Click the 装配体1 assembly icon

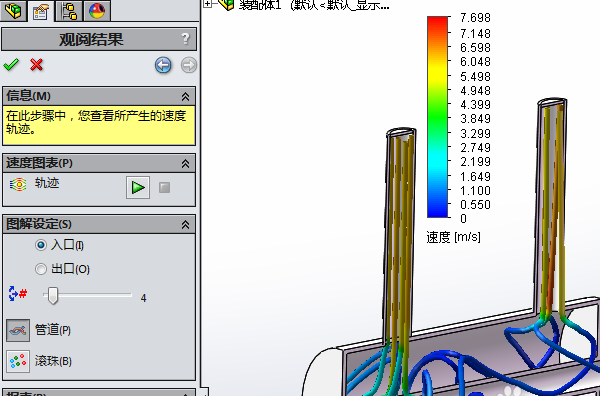(x=227, y=4)
